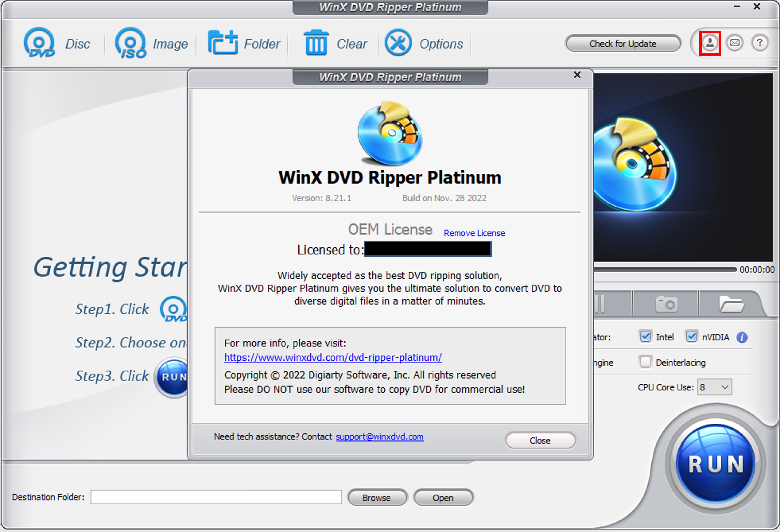Viewport: 780px width, 532px height.
Task: Click Check for Update
Action: (623, 43)
